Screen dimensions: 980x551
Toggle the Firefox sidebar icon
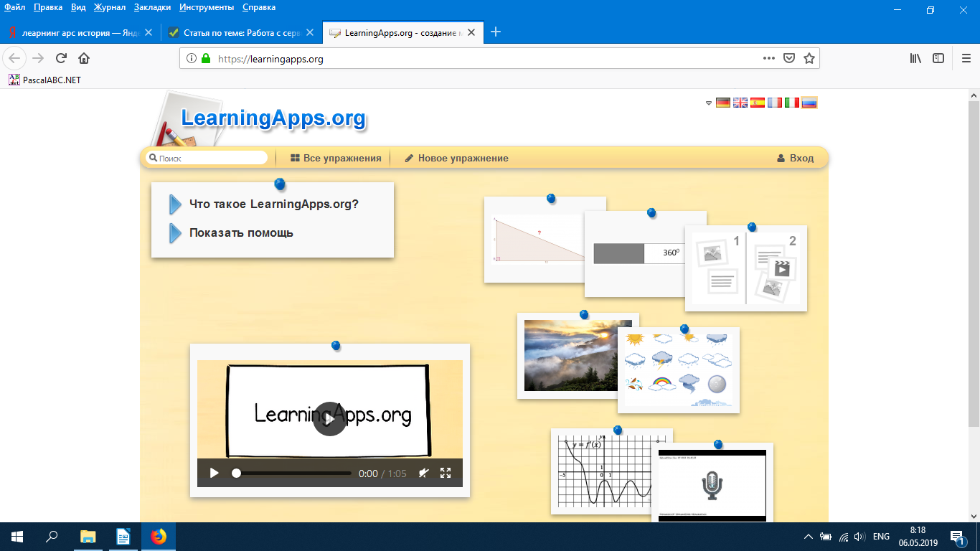point(938,59)
